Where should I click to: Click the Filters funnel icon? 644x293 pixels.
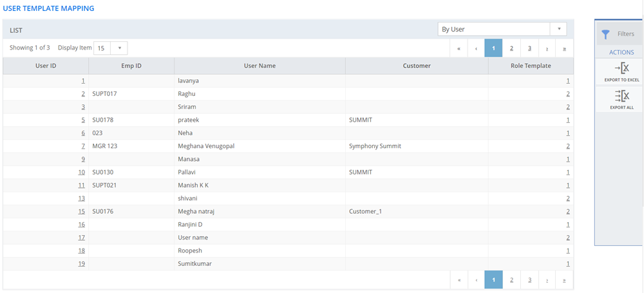tap(605, 34)
